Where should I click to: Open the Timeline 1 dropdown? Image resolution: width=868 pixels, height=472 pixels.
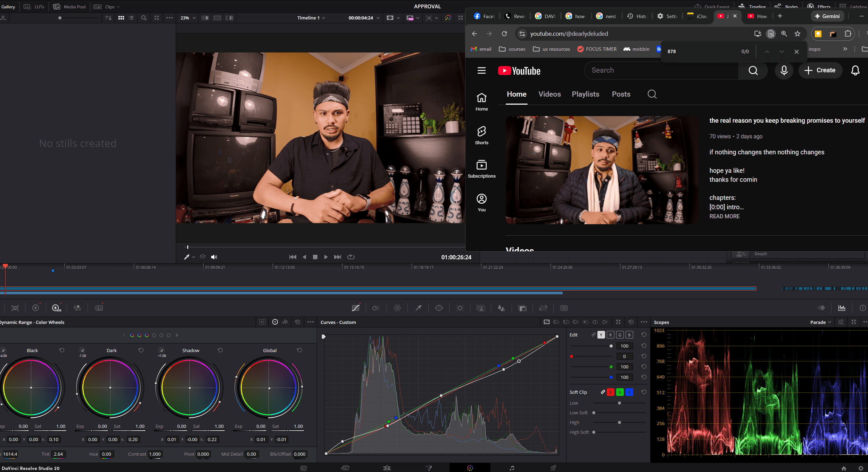coord(311,18)
